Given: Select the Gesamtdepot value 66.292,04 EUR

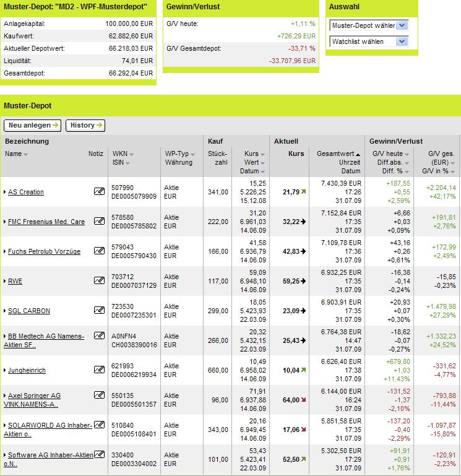Looking at the screenshot, I should 131,73.
